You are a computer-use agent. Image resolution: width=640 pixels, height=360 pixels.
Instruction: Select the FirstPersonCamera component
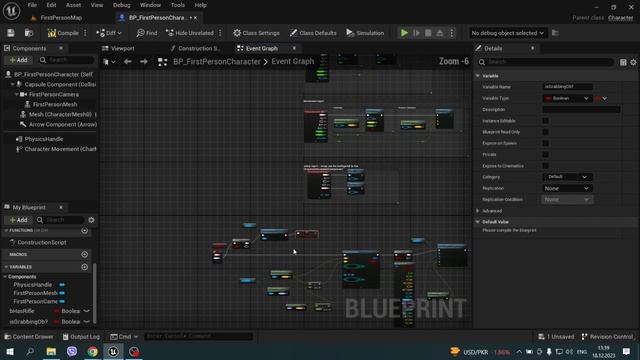click(54, 94)
